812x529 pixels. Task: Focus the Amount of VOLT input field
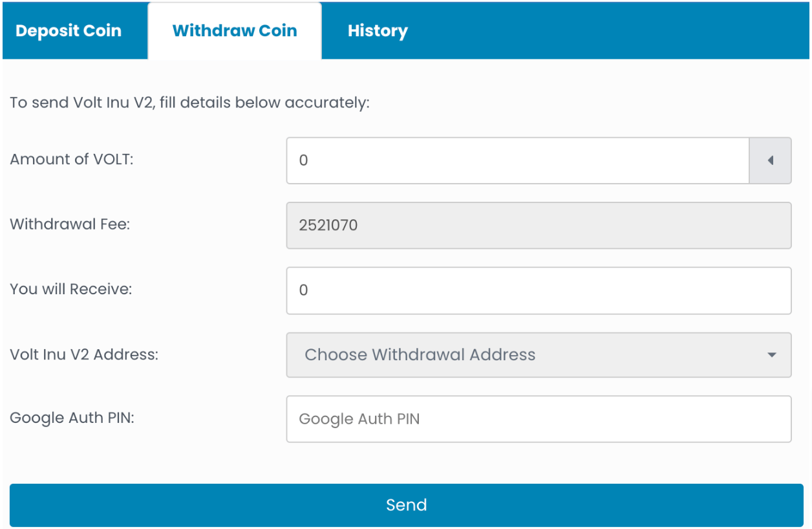coord(518,160)
